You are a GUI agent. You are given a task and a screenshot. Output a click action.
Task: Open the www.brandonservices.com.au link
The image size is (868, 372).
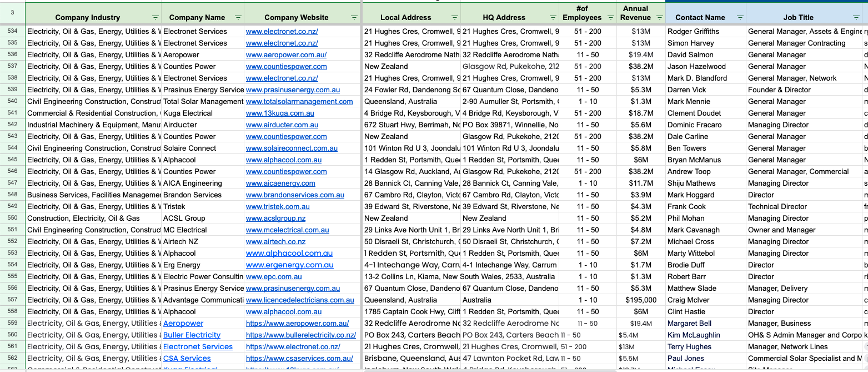pos(295,195)
